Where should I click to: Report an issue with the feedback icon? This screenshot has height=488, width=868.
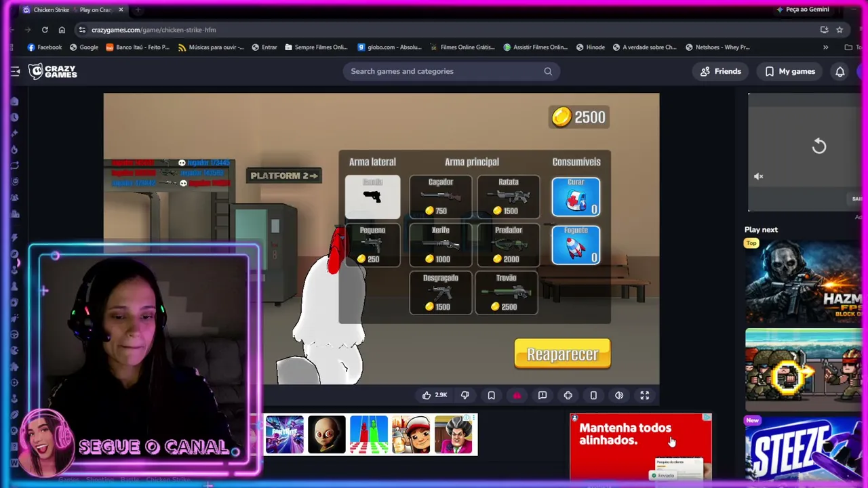(x=542, y=395)
